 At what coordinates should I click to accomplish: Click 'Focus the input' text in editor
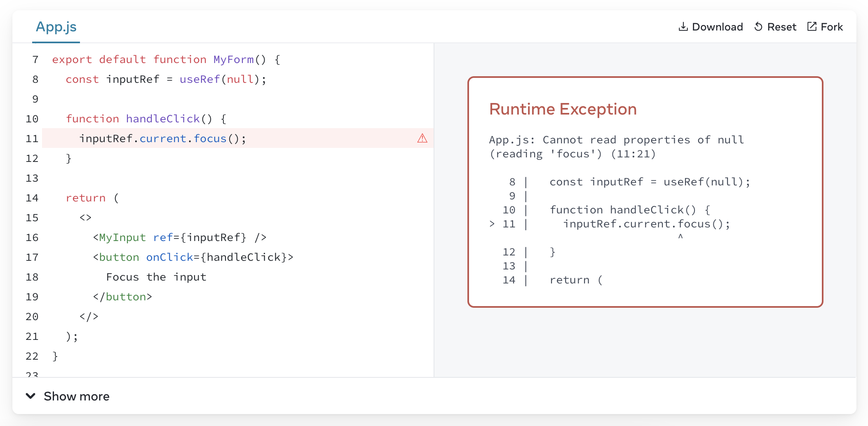pyautogui.click(x=156, y=277)
